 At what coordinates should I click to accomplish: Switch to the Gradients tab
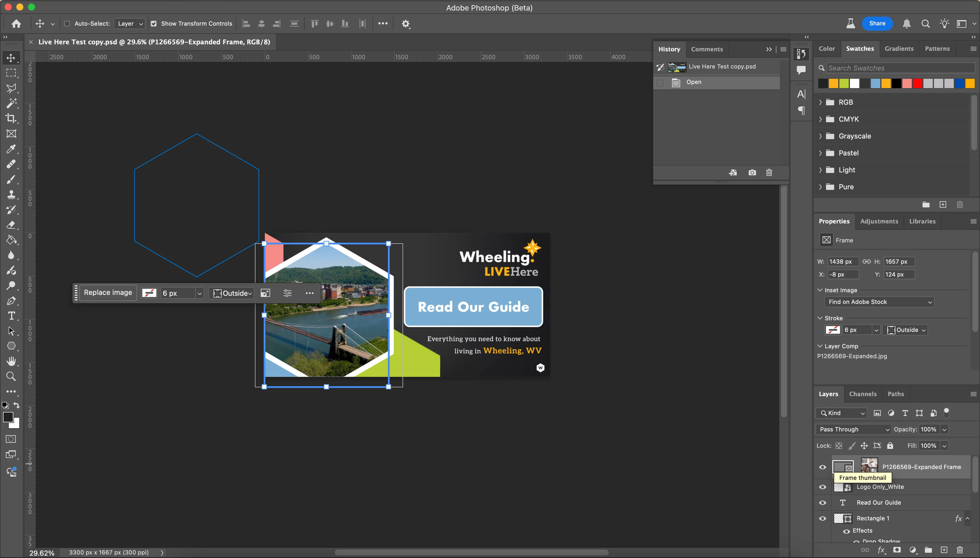[x=899, y=49]
